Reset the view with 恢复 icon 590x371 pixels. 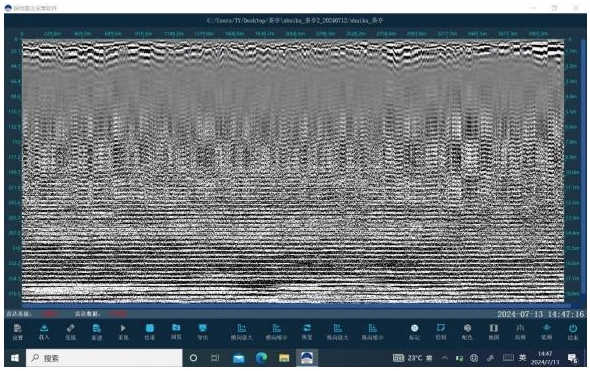click(307, 332)
